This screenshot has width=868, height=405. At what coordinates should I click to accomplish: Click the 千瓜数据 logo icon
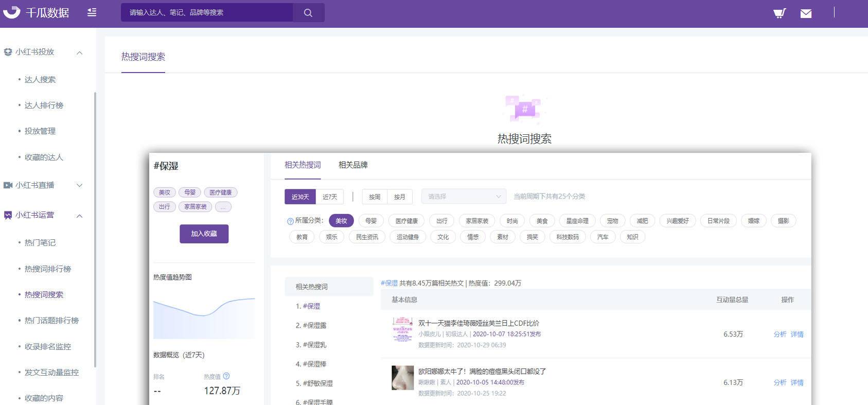(11, 12)
